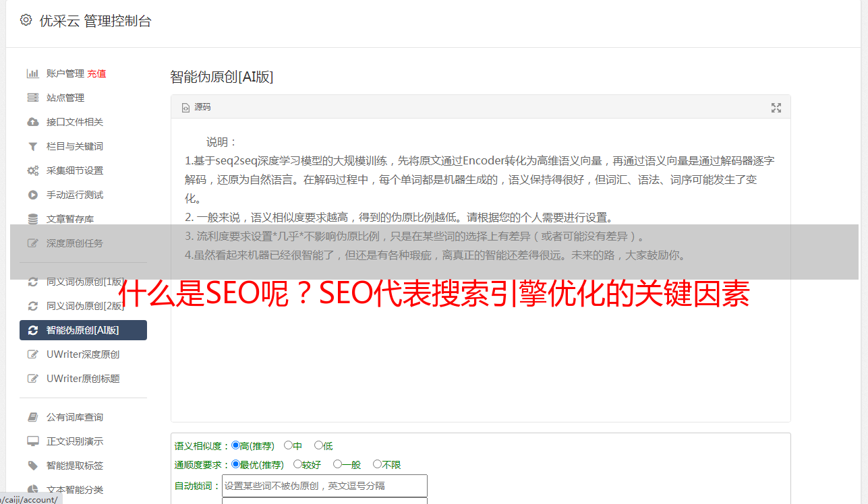The width and height of the screenshot is (868, 504).
Task: Click the 源码 source code button
Action: tap(196, 107)
